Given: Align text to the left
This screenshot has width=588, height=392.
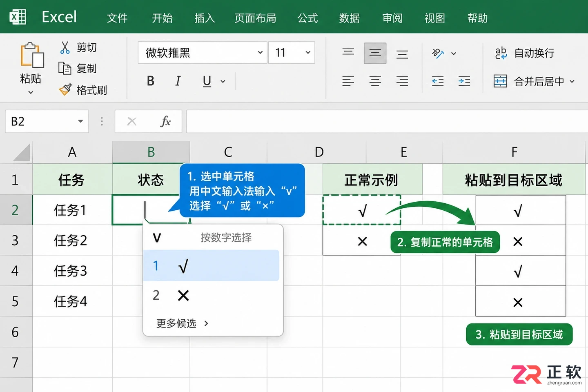Looking at the screenshot, I should point(348,81).
